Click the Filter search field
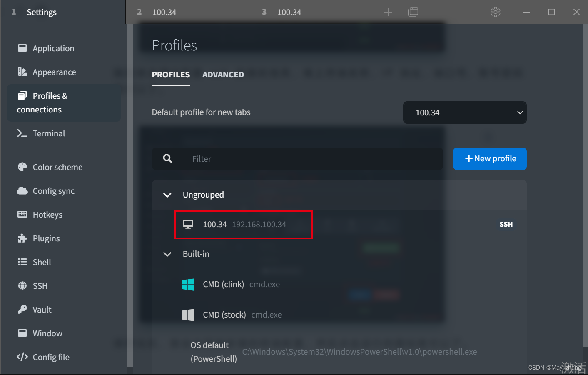The image size is (588, 375). point(297,159)
